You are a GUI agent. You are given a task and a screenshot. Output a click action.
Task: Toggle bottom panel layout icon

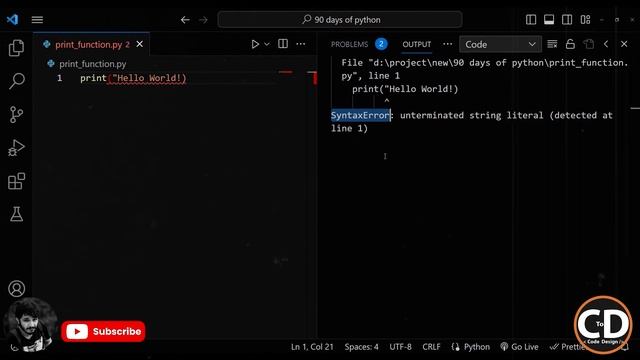tap(549, 20)
